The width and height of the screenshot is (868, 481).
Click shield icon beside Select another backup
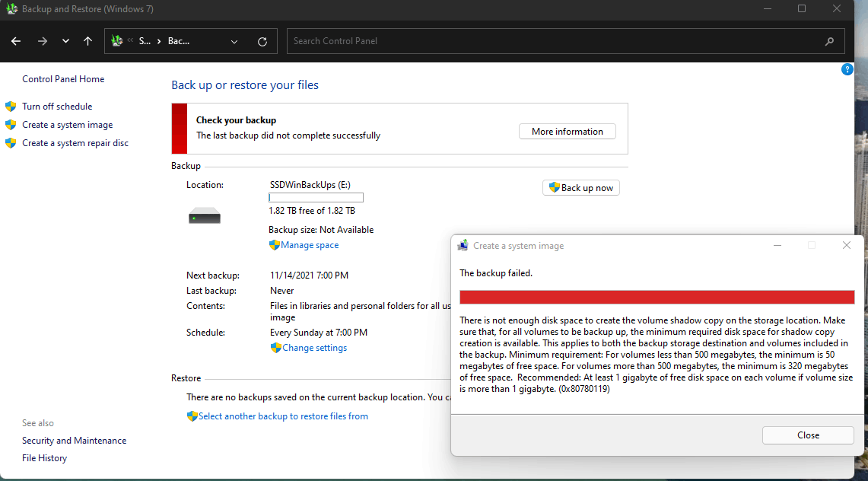click(x=192, y=416)
